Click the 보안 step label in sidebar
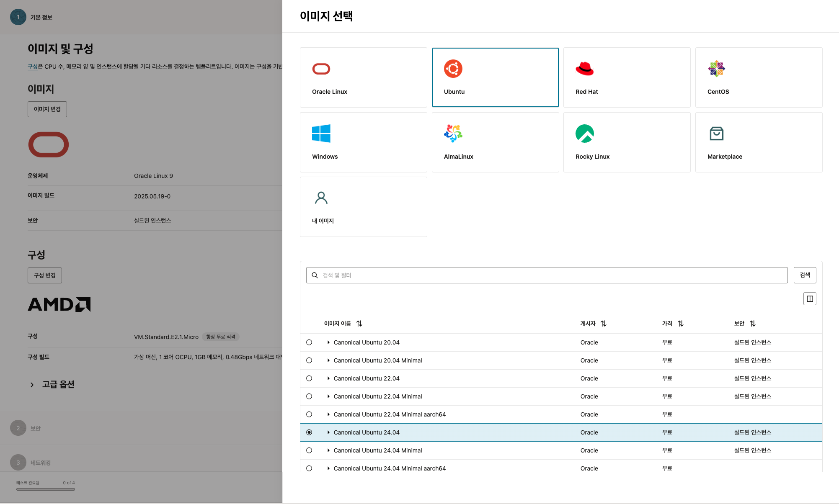839x504 pixels. pos(36,429)
